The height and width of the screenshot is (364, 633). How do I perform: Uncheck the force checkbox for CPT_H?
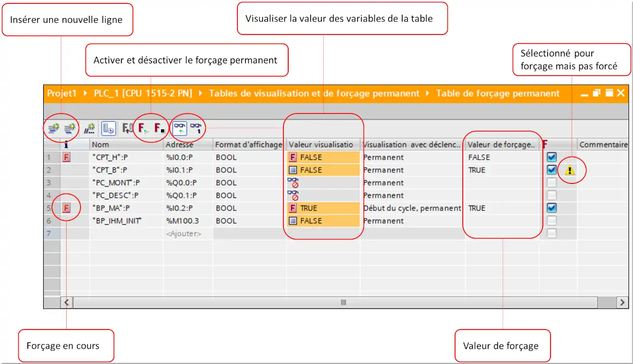552,157
